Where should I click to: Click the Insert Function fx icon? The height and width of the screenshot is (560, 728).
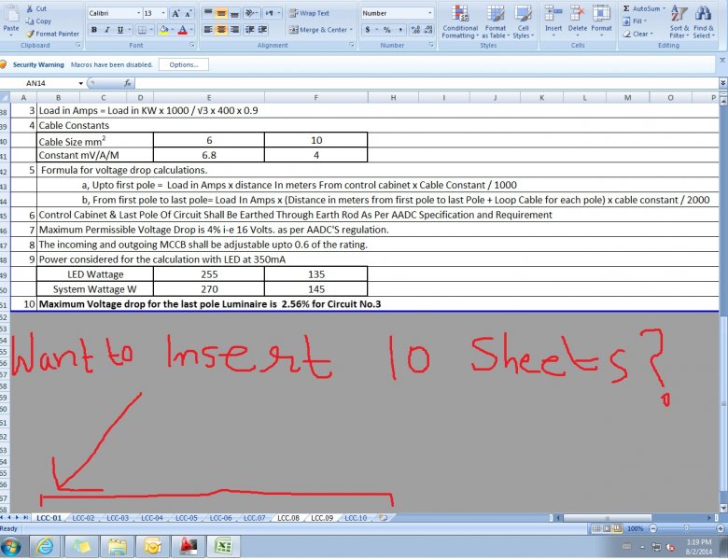pyautogui.click(x=127, y=83)
